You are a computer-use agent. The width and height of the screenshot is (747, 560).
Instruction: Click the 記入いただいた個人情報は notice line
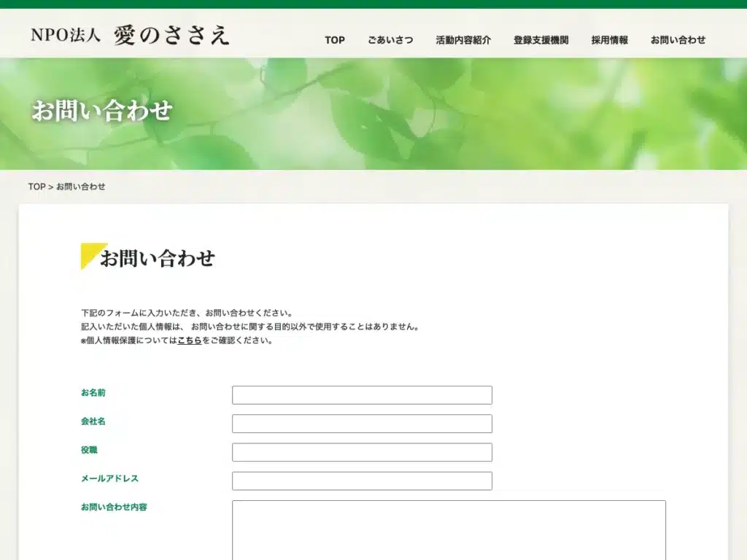click(x=249, y=327)
